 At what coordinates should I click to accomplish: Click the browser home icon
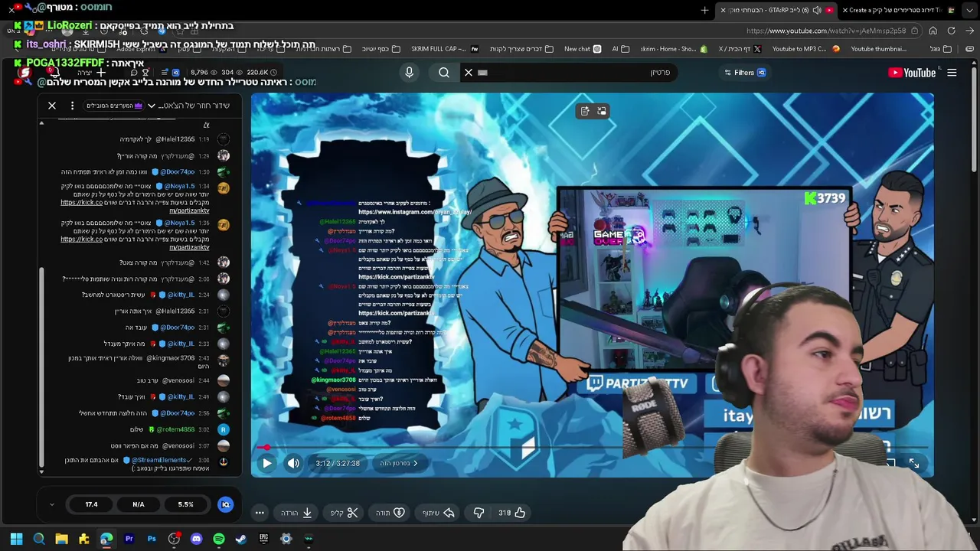(x=933, y=31)
